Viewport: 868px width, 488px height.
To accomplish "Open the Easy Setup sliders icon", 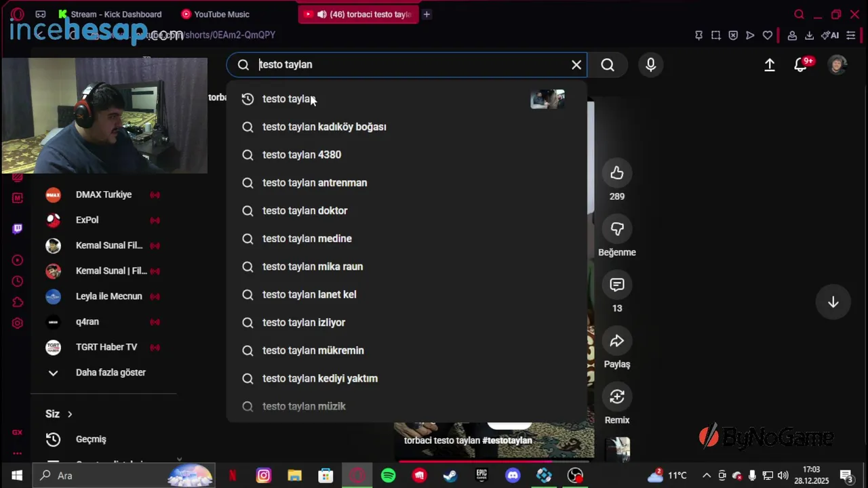I will pyautogui.click(x=851, y=35).
